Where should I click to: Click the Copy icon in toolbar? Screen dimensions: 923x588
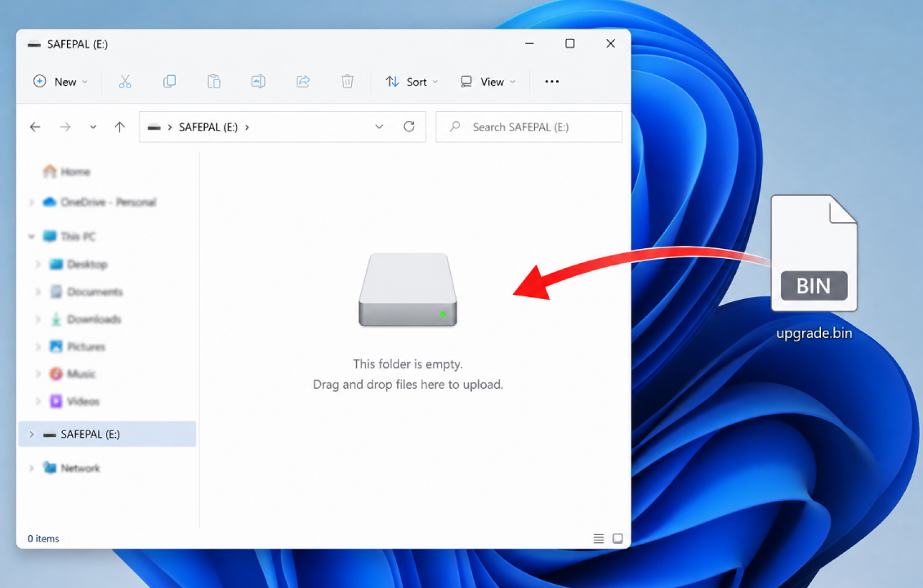170,81
